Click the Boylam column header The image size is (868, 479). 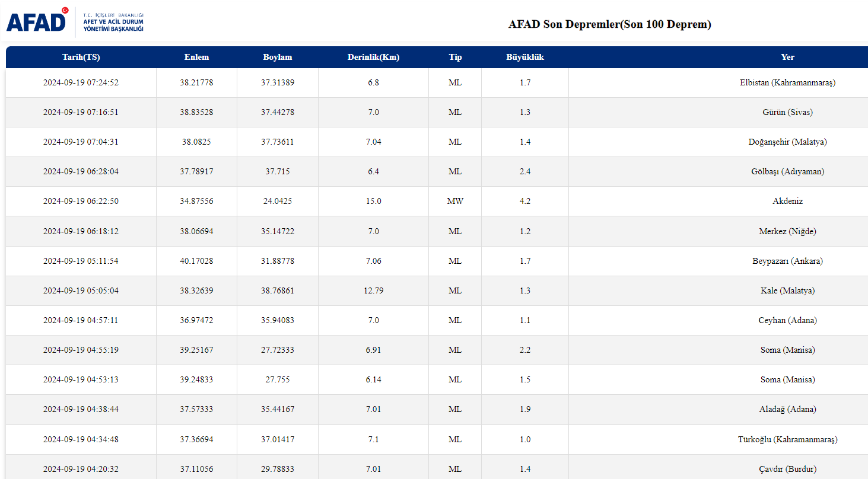(278, 58)
